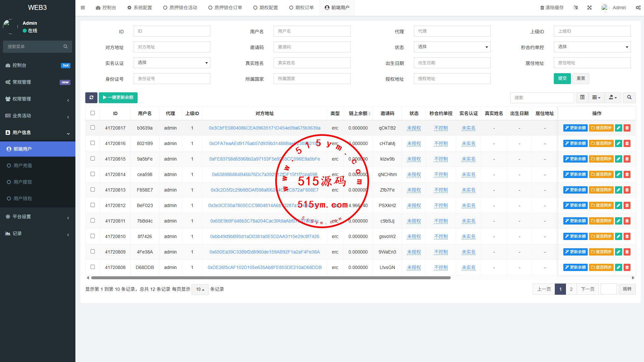The width and height of the screenshot is (644, 362).
Task: Tick the checkbox for row 41720809
Action: 93,252
